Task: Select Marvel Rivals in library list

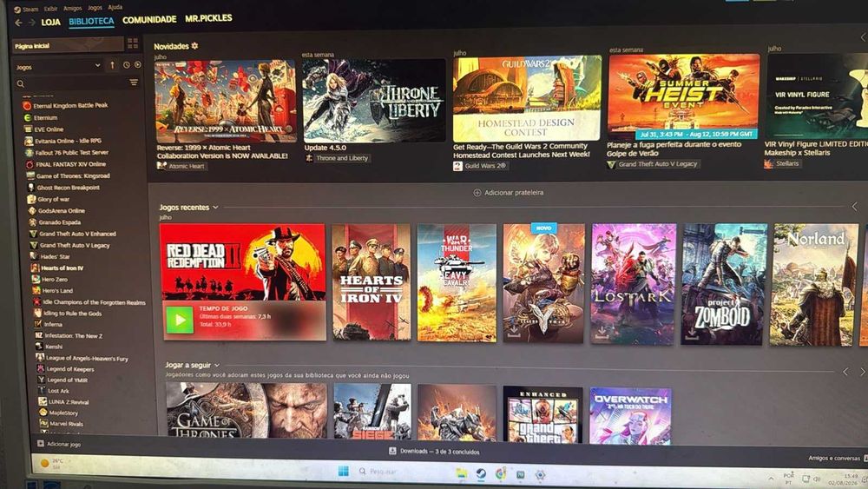Action: [x=66, y=424]
